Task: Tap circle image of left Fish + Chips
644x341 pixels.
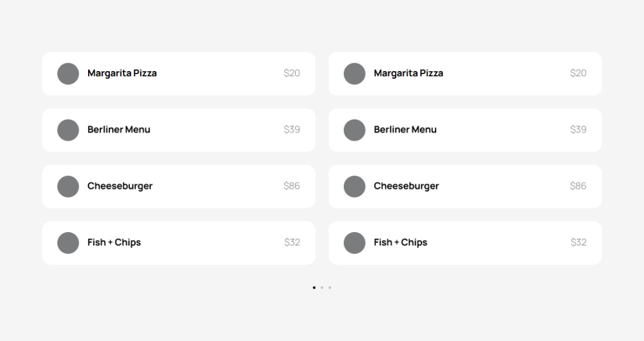Action: click(x=68, y=243)
